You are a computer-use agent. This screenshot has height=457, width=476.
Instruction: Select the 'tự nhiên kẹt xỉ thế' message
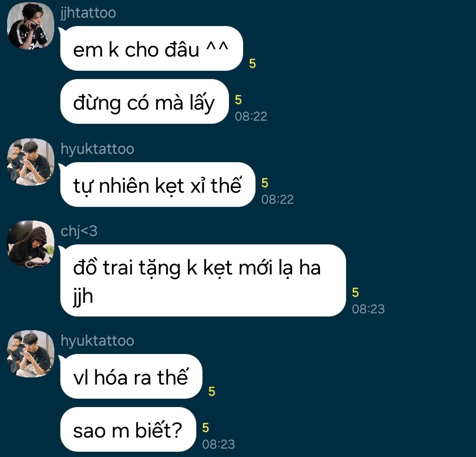tap(157, 185)
